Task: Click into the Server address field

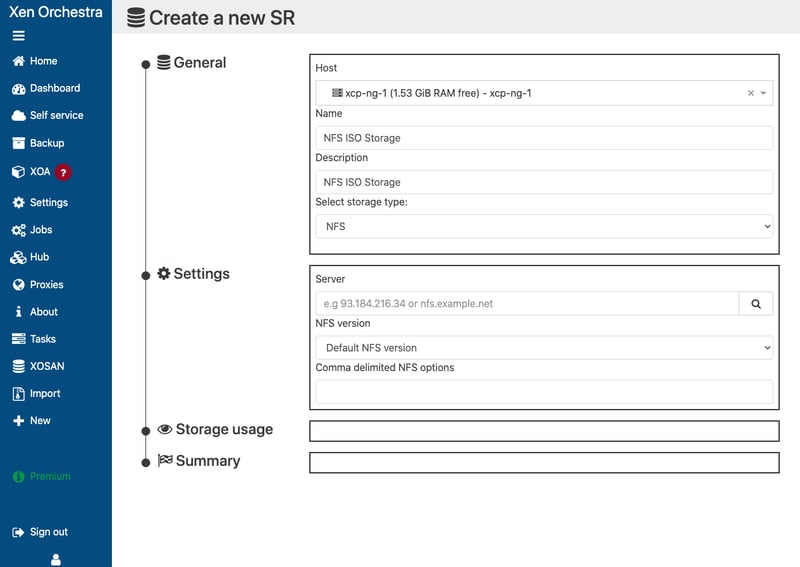Action: tap(527, 304)
